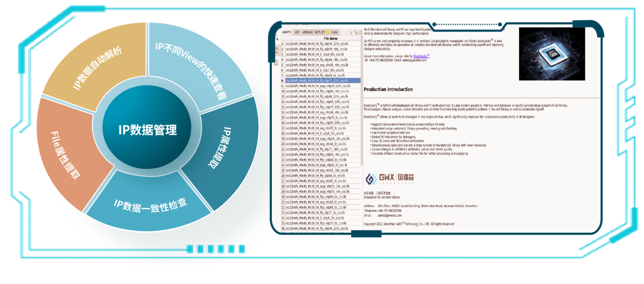Click the yellow Cells tab icon

pos(328,32)
